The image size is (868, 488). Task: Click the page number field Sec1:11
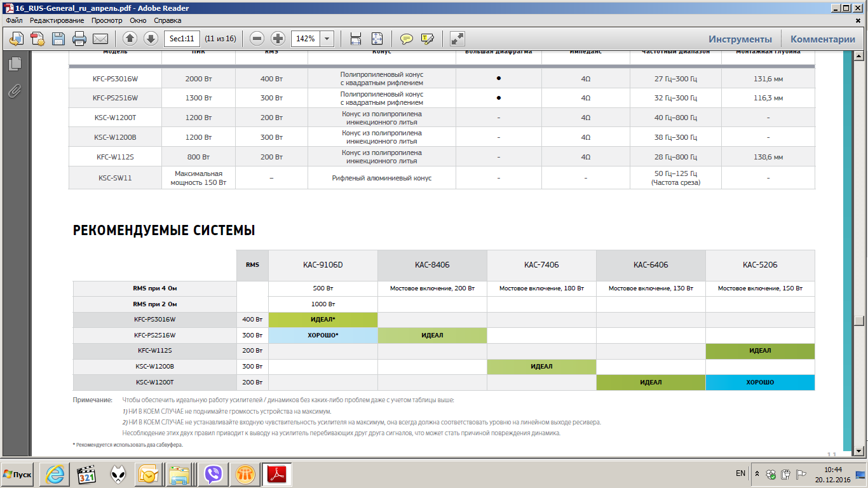coord(183,39)
